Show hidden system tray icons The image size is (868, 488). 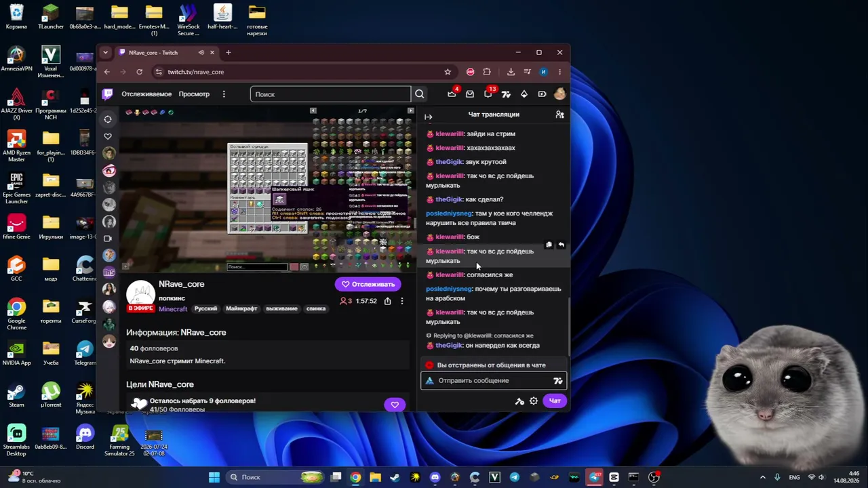point(762,477)
